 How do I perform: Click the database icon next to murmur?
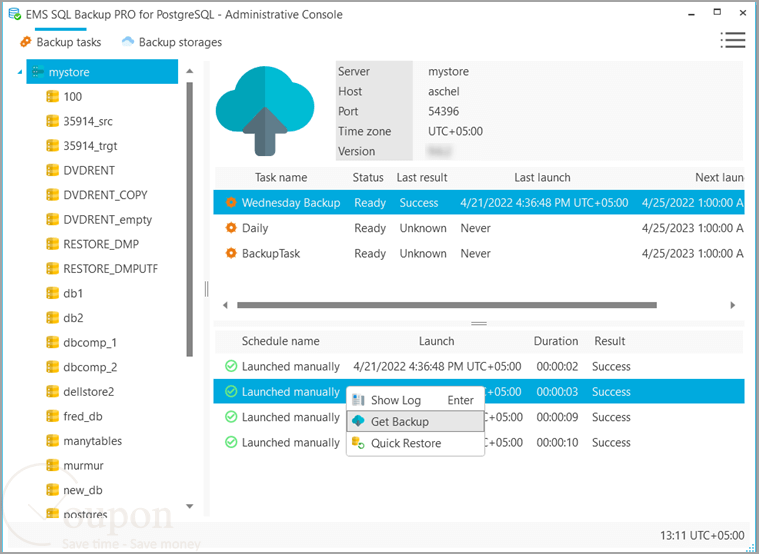pos(52,465)
